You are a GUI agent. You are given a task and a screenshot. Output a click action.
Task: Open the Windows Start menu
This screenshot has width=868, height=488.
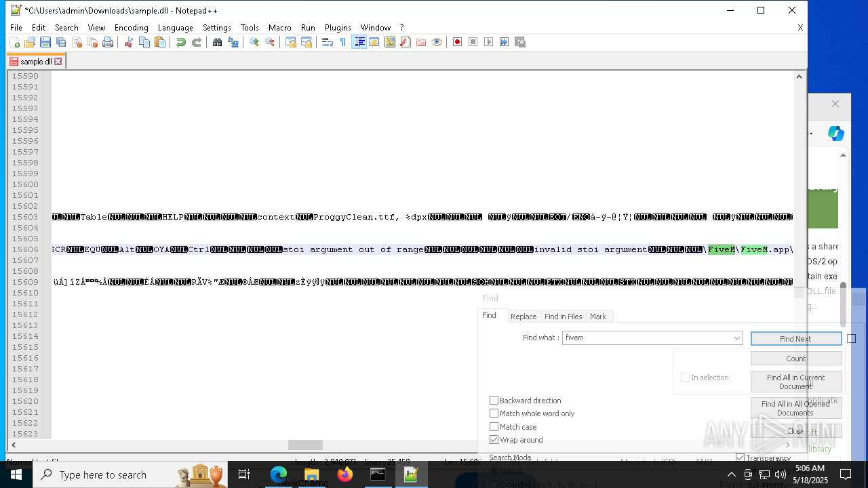coord(16,474)
